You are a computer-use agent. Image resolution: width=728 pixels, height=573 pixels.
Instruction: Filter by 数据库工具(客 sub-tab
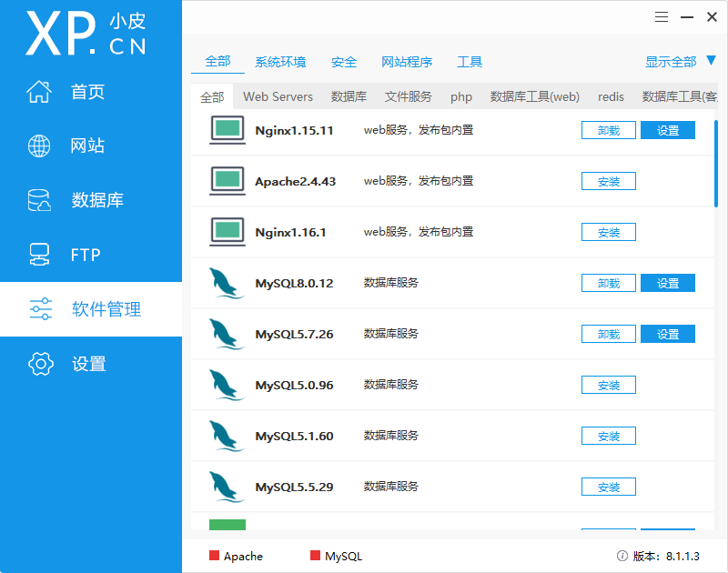[x=680, y=96]
